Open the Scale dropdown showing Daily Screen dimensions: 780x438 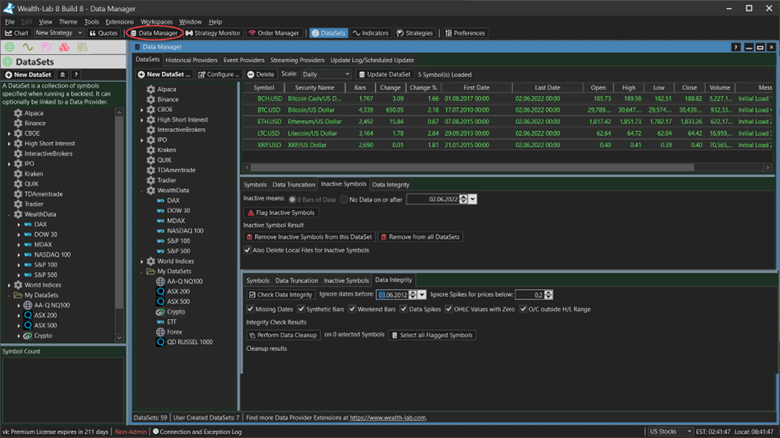coord(325,74)
